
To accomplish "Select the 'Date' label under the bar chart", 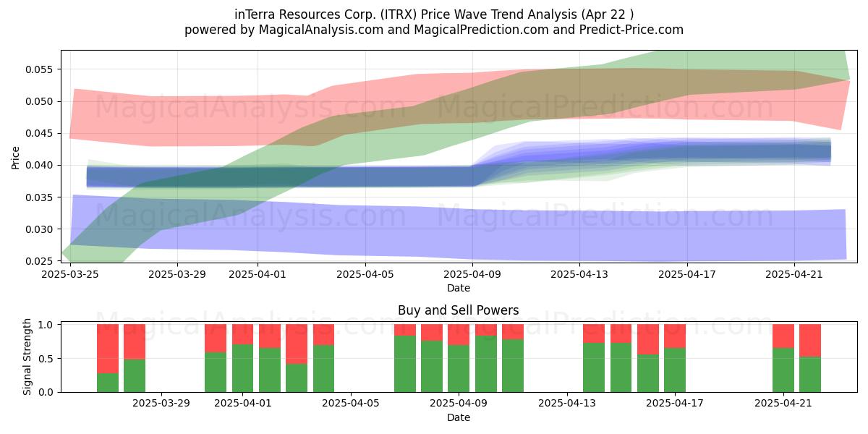I will [x=459, y=417].
